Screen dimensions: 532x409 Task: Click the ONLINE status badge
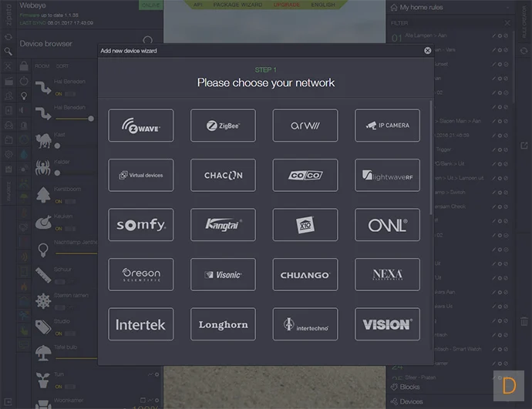(150, 5)
